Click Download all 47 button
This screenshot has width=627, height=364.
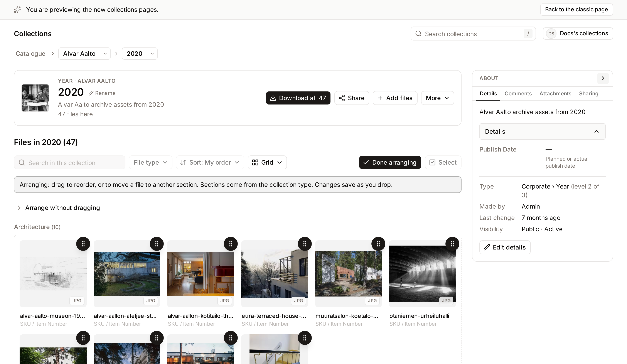298,98
